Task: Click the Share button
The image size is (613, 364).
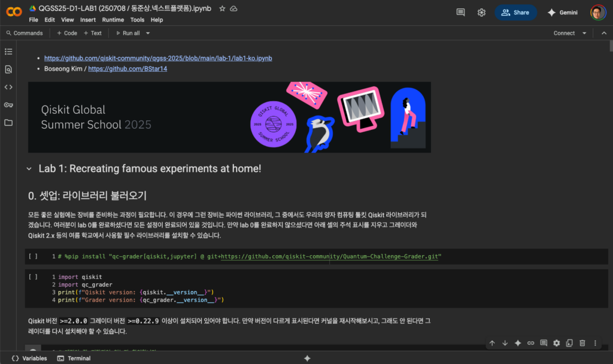Action: pyautogui.click(x=515, y=13)
